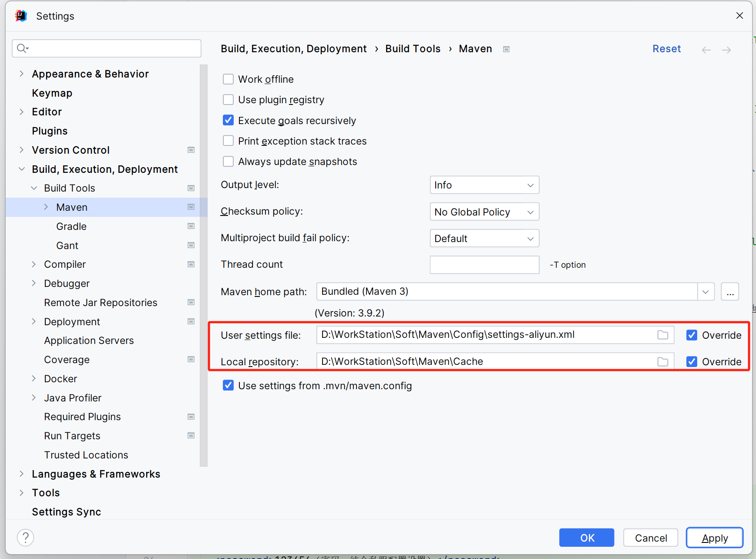Navigate forward with the right arrow
Screen dimensions: 756x559
726,50
